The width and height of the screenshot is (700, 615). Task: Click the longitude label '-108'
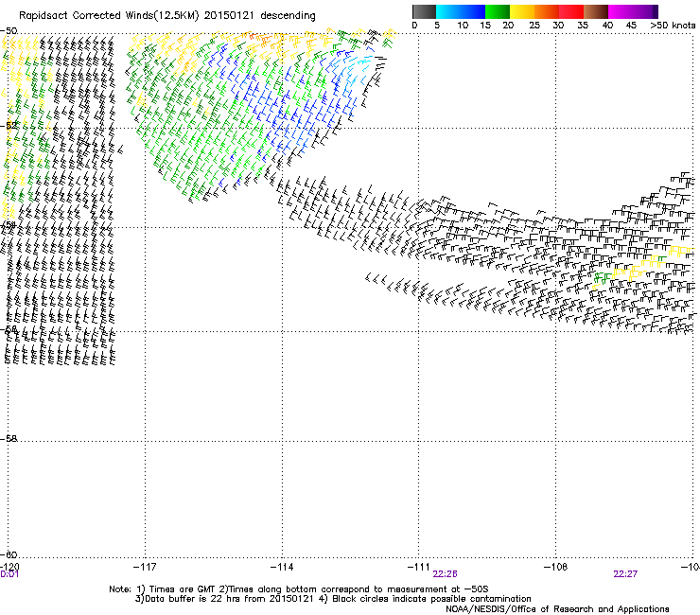click(555, 567)
